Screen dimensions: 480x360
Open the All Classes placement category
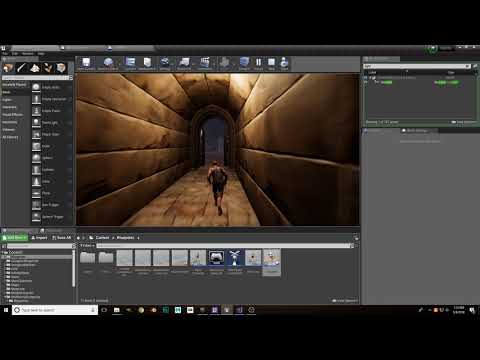[x=10, y=137]
